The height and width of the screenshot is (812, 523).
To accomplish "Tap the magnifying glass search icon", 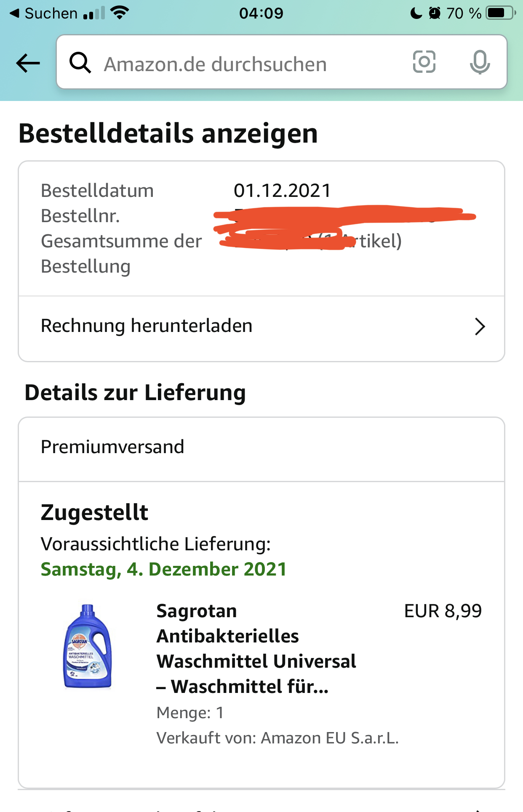I will 80,63.
